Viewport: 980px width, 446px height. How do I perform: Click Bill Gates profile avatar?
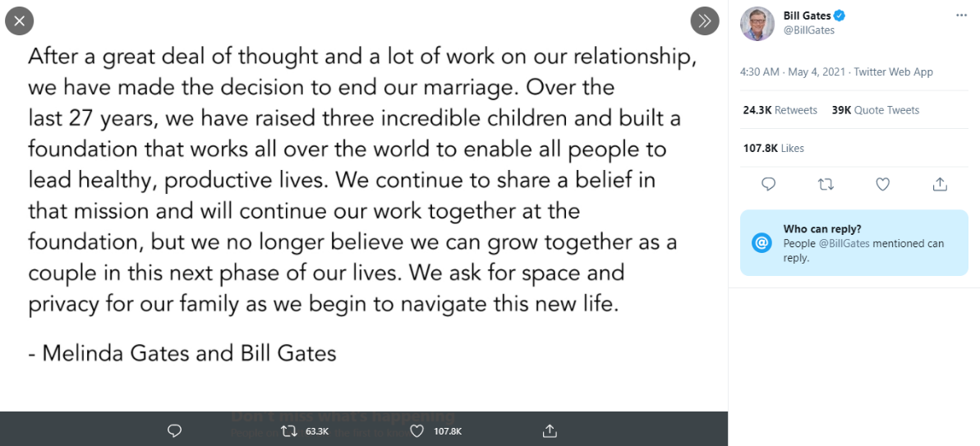[x=757, y=24]
